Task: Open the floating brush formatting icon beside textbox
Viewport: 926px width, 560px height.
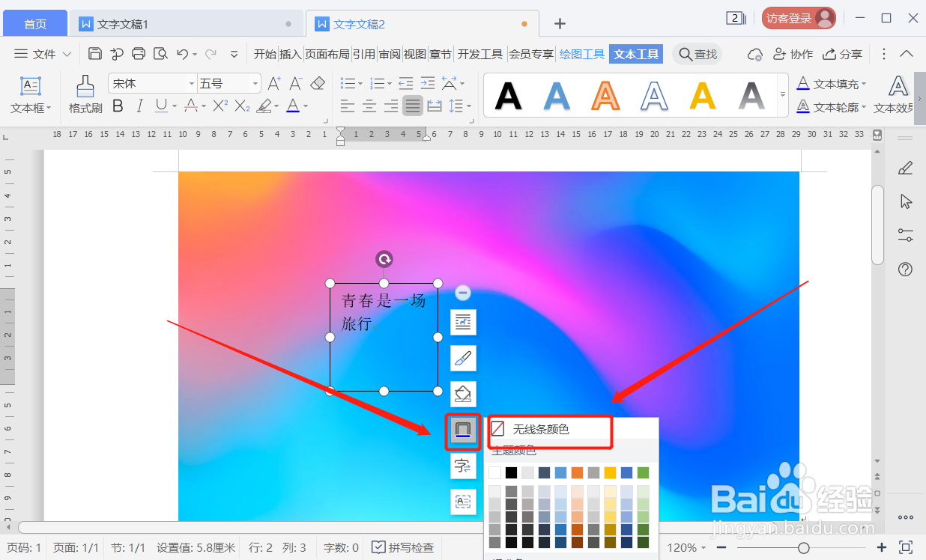Action: tap(462, 358)
